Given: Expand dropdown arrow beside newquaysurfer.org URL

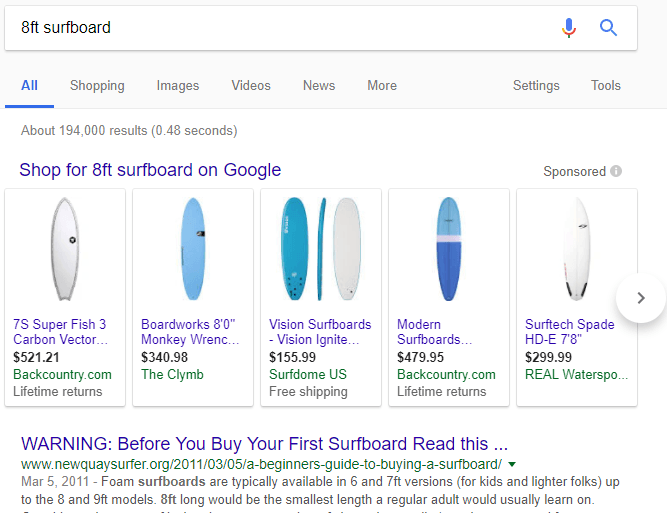Looking at the screenshot, I should pos(512,464).
